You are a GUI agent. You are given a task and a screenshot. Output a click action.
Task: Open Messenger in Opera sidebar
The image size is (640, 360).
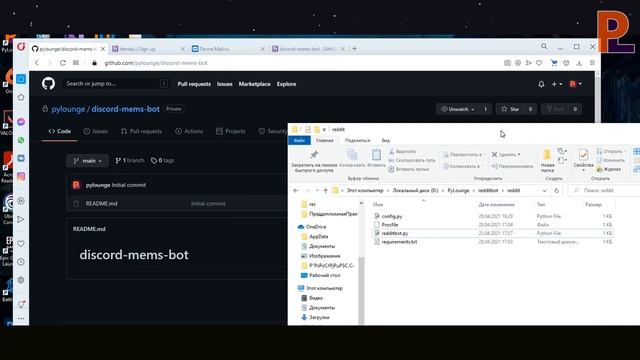click(x=21, y=122)
